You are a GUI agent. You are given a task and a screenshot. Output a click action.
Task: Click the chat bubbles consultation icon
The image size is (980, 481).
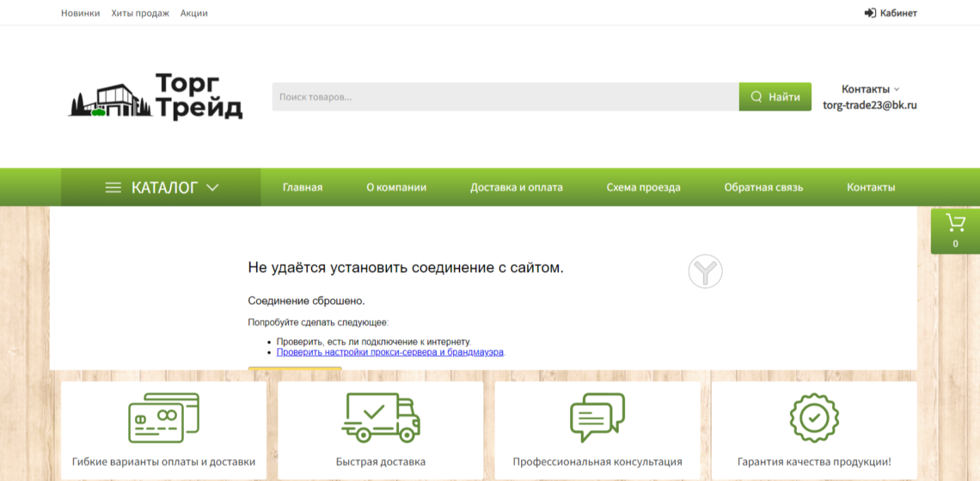click(597, 418)
